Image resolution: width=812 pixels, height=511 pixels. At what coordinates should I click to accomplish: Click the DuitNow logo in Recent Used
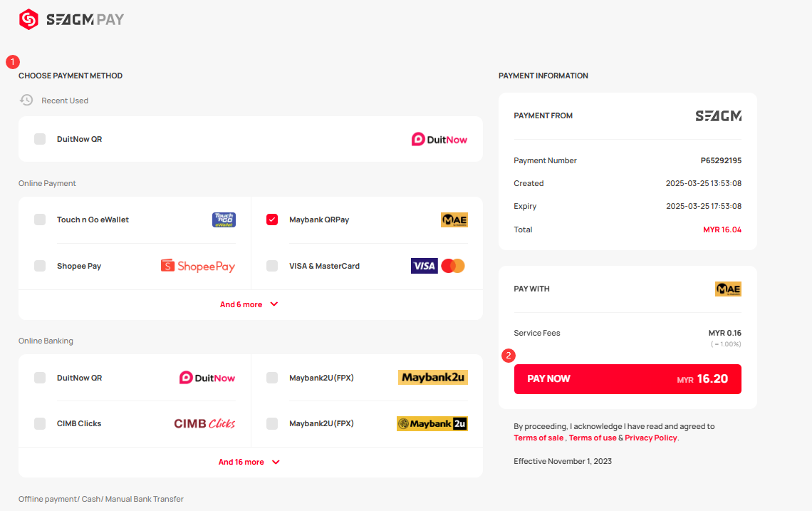click(439, 140)
